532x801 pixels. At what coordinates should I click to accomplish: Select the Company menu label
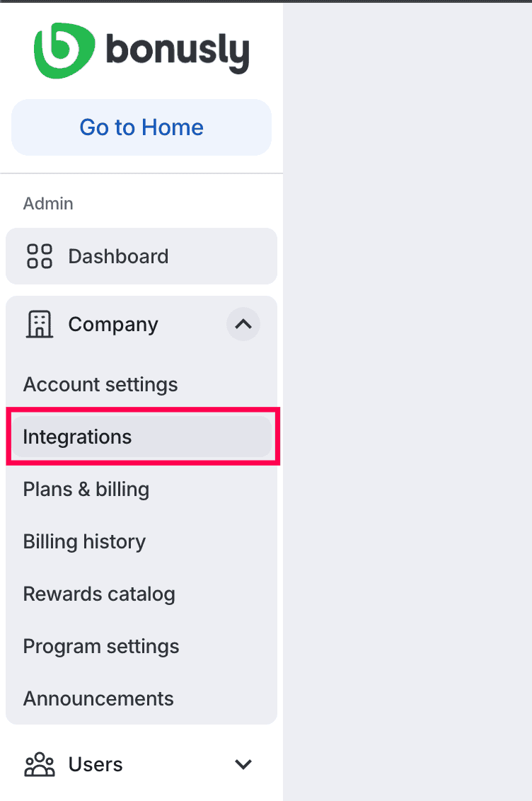(x=113, y=324)
